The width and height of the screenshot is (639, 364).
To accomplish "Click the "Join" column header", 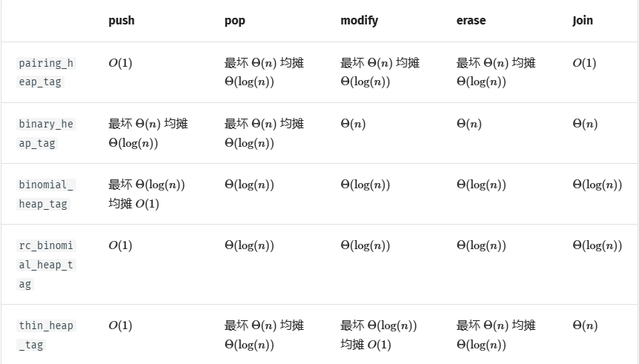I will pyautogui.click(x=583, y=21).
